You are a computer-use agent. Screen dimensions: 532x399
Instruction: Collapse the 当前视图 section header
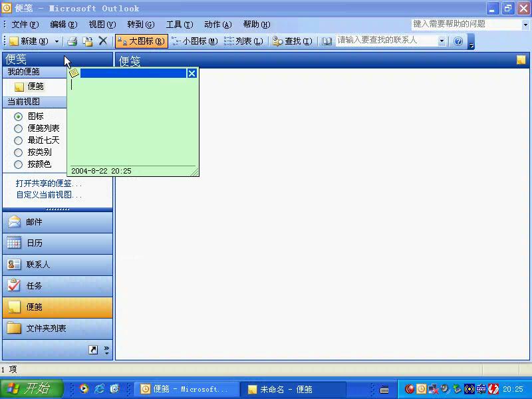[35, 102]
